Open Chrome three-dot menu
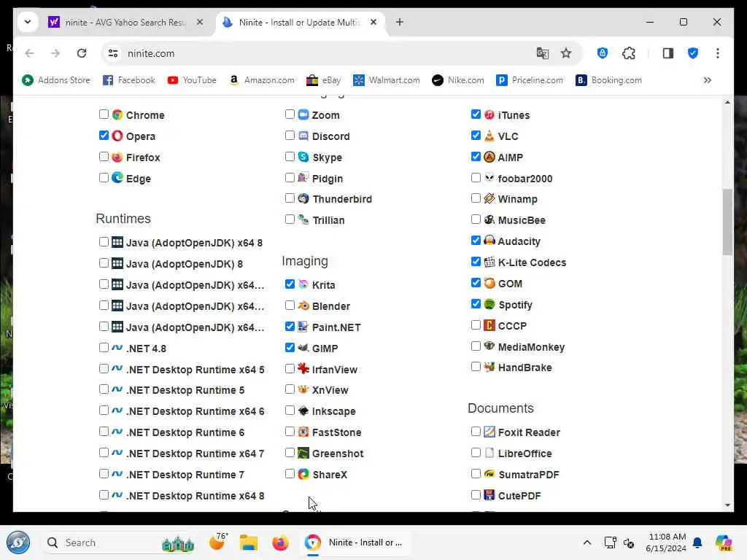The width and height of the screenshot is (747, 560). point(718,53)
